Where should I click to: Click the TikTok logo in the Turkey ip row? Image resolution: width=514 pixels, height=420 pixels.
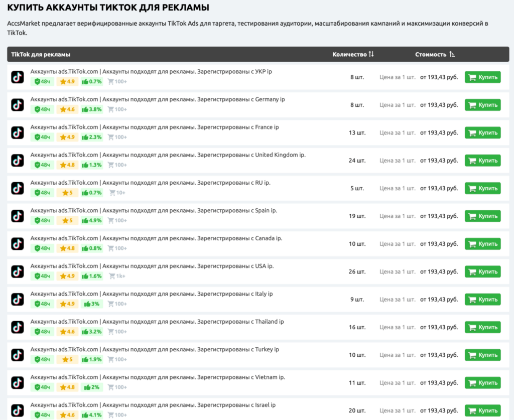(x=18, y=355)
